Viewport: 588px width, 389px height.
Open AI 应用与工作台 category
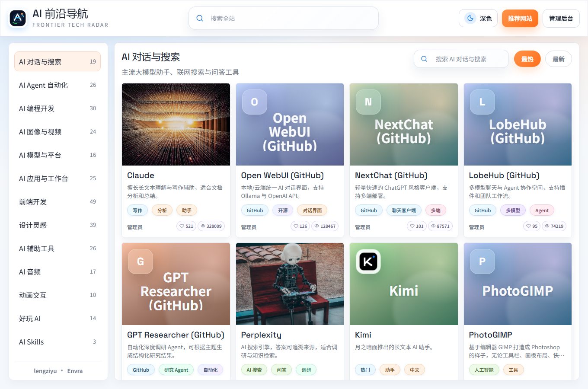[58, 179]
